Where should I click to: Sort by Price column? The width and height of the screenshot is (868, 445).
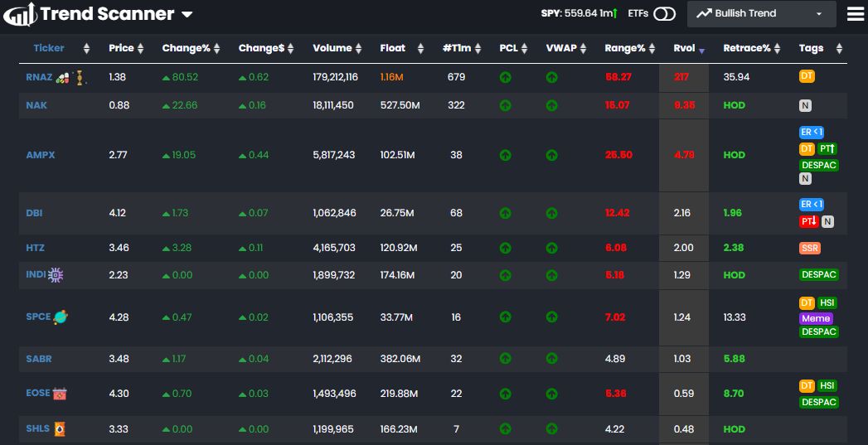click(x=126, y=48)
